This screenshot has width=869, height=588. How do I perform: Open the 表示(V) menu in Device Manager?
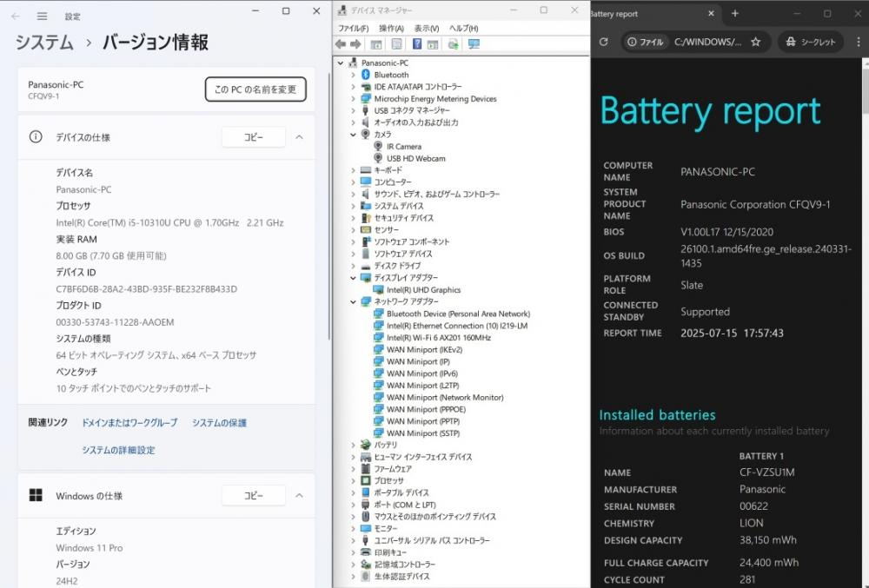(427, 29)
